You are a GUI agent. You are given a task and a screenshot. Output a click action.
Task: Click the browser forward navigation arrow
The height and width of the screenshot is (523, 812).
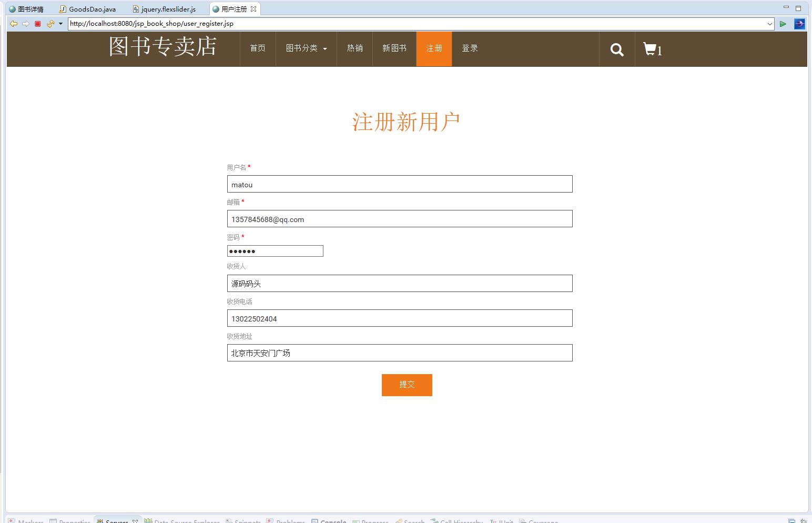[26, 24]
